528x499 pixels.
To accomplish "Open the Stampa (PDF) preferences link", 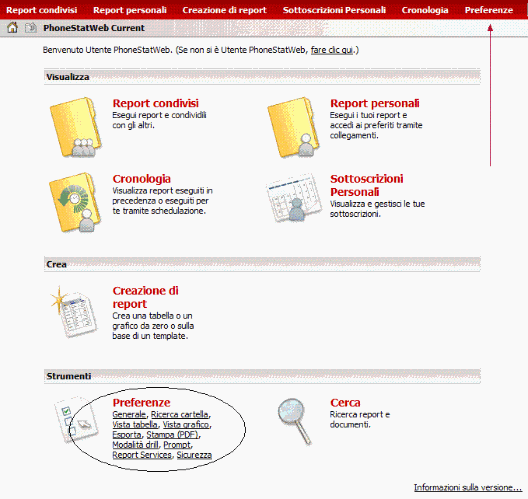I will point(173,435).
